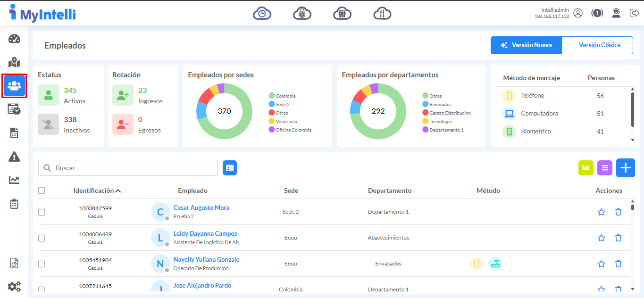Viewport: 644px width, 298px height.
Task: Open the map location icon in sidebar
Action: [x=14, y=62]
